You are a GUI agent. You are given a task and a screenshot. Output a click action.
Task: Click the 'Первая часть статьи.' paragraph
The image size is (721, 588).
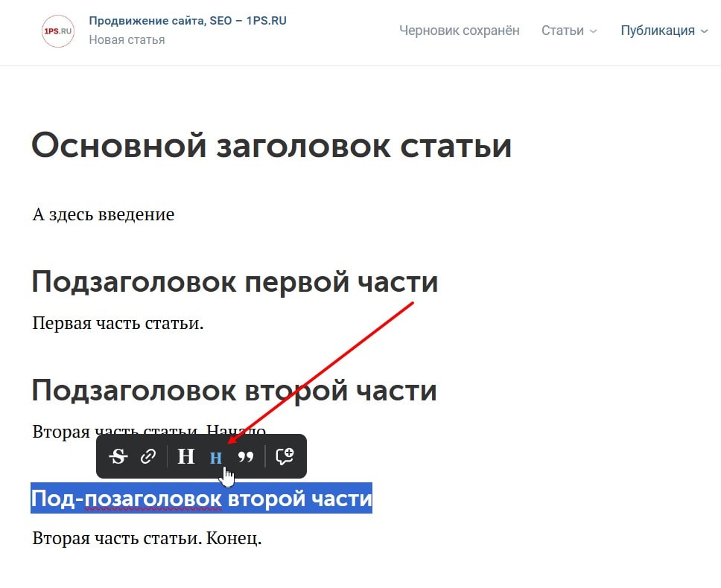coord(118,323)
